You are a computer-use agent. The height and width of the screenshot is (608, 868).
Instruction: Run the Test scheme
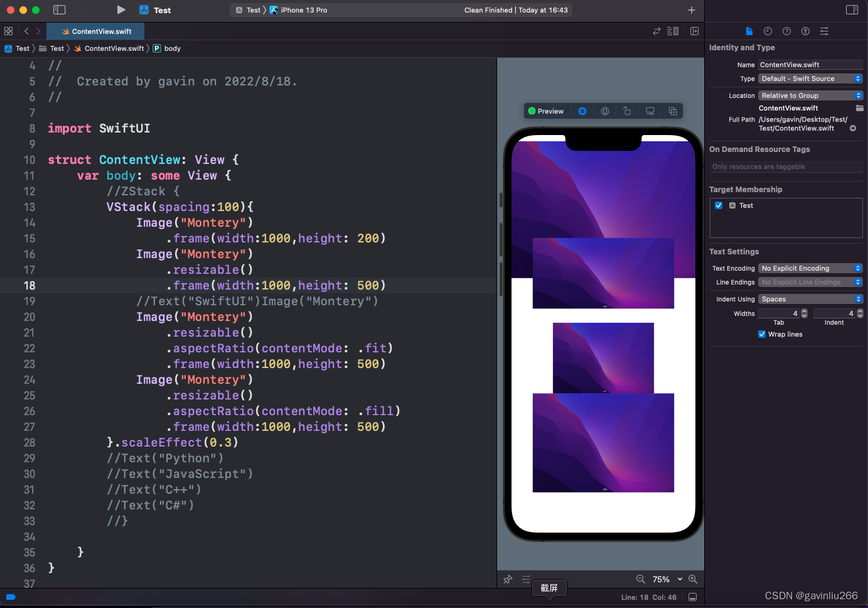pyautogui.click(x=121, y=10)
